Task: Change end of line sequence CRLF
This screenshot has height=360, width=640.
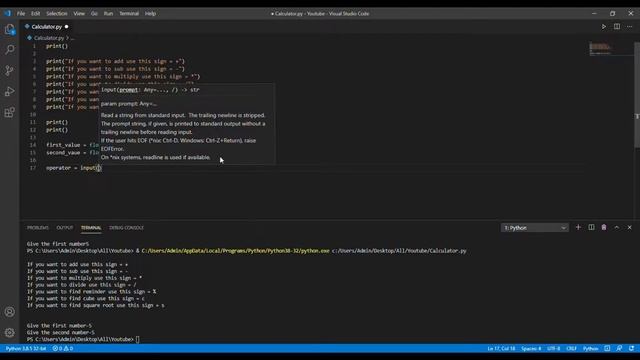Action: point(571,349)
